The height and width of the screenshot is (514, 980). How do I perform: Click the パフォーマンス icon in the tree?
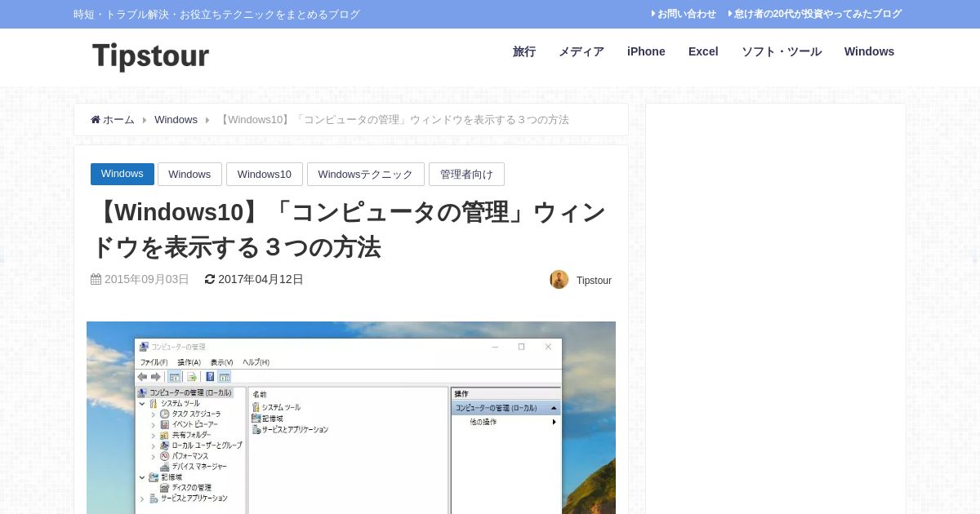164,456
